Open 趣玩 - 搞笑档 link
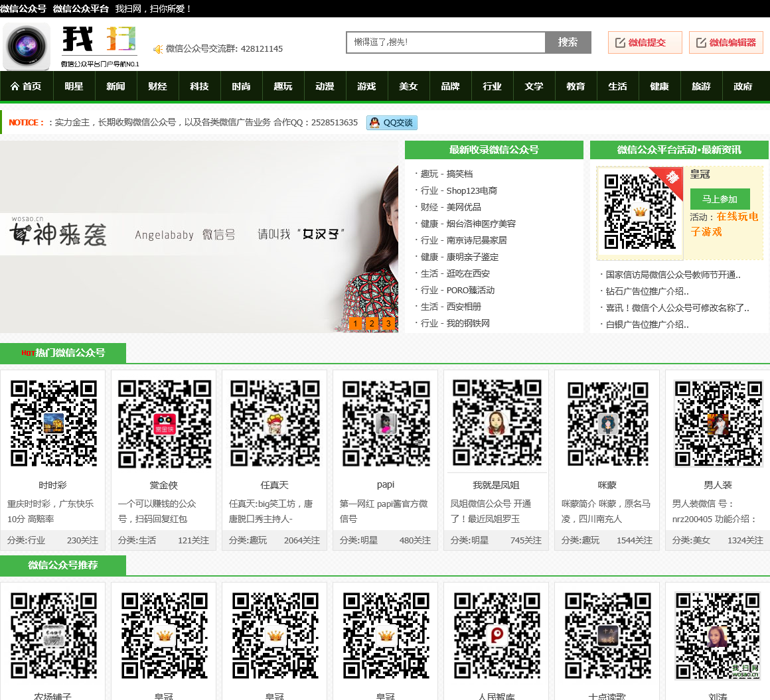770x700 pixels. point(446,174)
